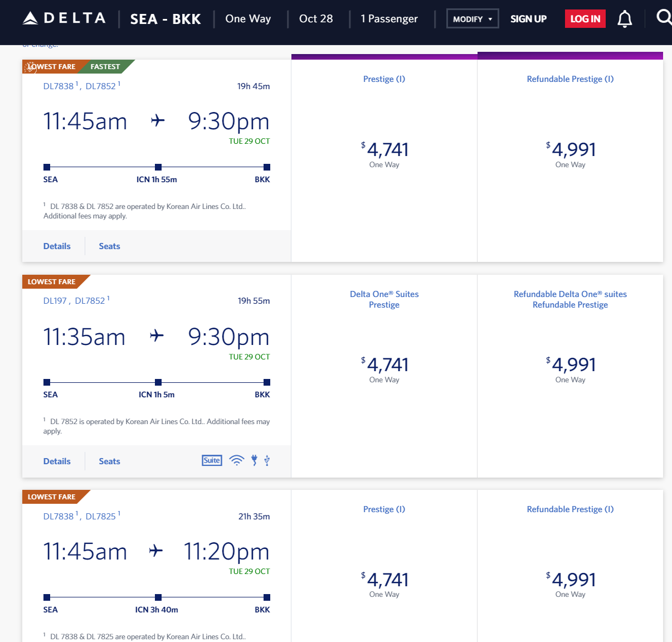Click 19h 55m duration text
This screenshot has width=672, height=642.
tap(254, 300)
